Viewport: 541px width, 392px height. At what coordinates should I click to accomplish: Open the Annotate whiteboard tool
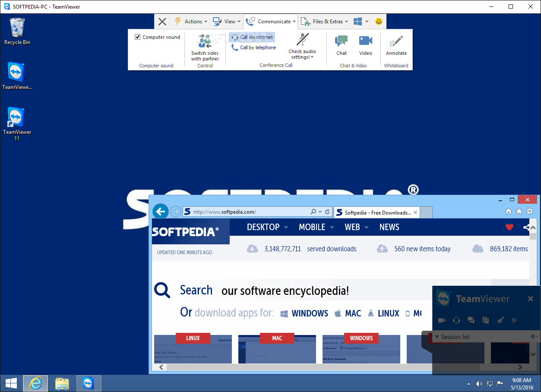(396, 45)
